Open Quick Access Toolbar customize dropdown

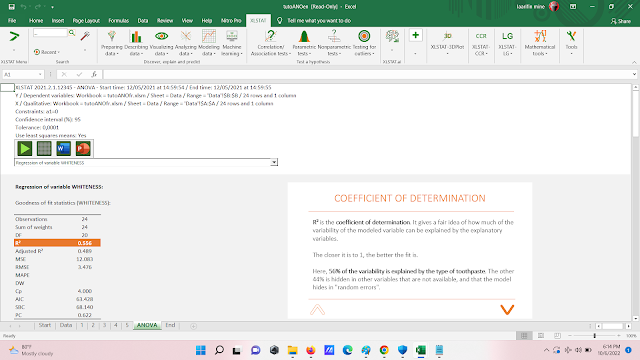(52, 7)
